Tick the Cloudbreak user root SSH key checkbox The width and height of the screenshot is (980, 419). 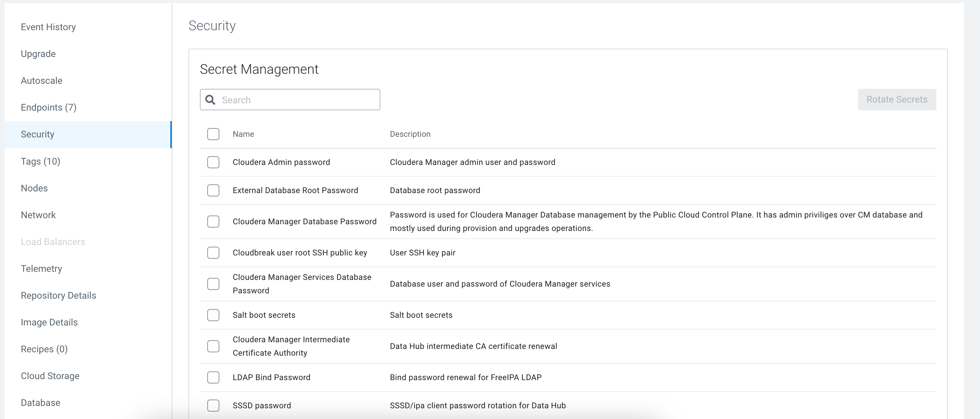point(213,252)
